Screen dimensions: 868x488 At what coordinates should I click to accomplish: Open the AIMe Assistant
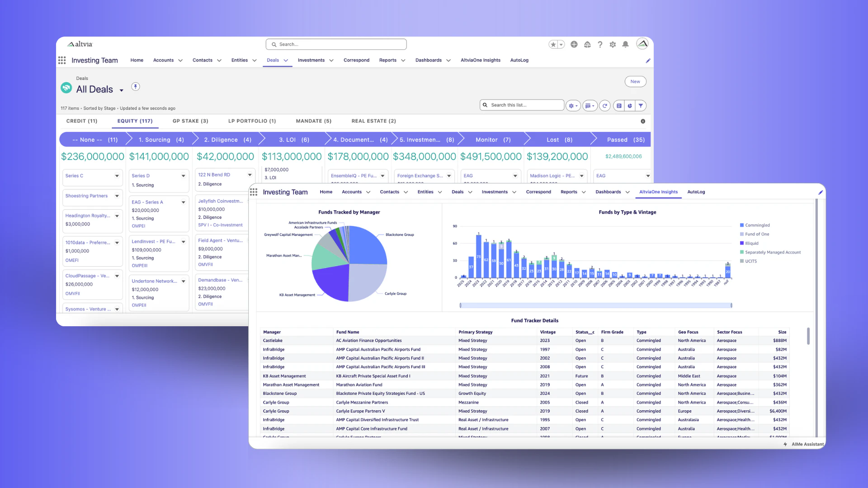[804, 444]
